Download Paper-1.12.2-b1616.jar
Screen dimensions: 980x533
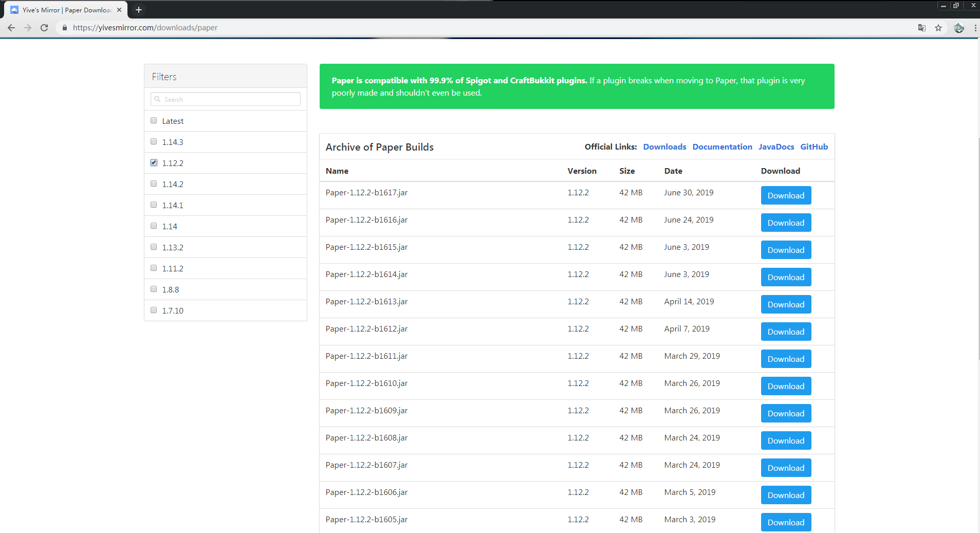coord(786,223)
